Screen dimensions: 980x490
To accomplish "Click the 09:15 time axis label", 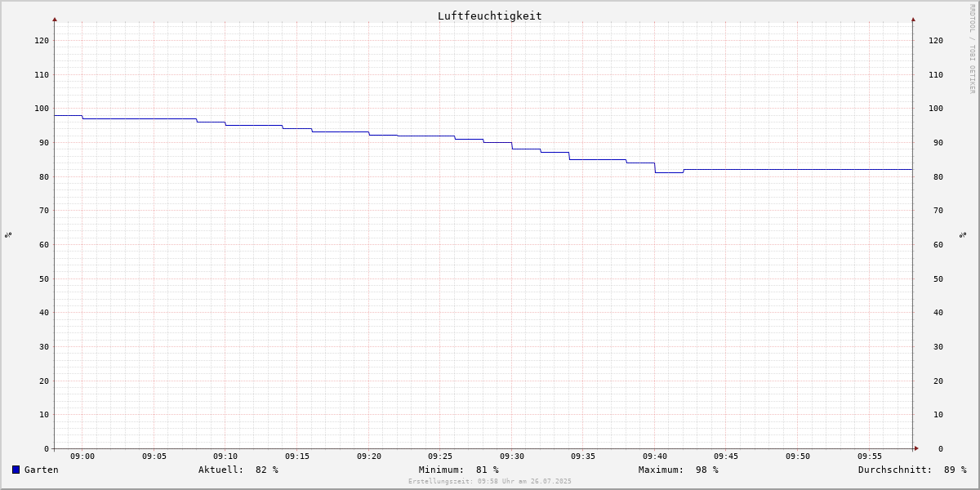I will (x=297, y=457).
